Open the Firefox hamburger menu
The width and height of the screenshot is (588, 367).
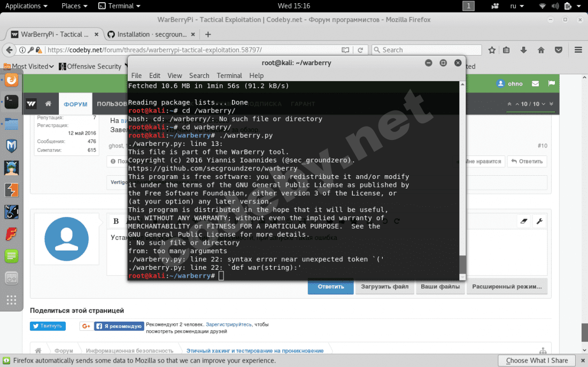578,50
